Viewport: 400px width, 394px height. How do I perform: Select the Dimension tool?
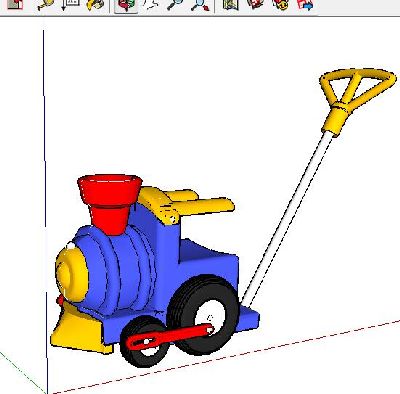click(x=70, y=5)
